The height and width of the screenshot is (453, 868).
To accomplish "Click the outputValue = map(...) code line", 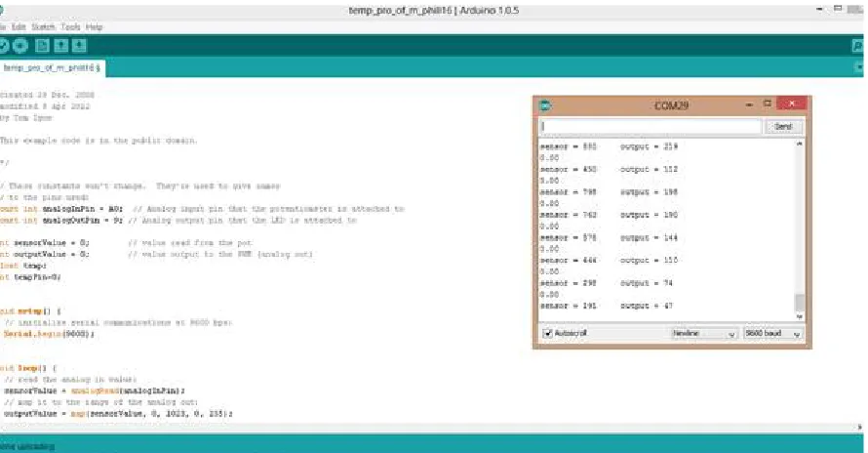I will (118, 414).
